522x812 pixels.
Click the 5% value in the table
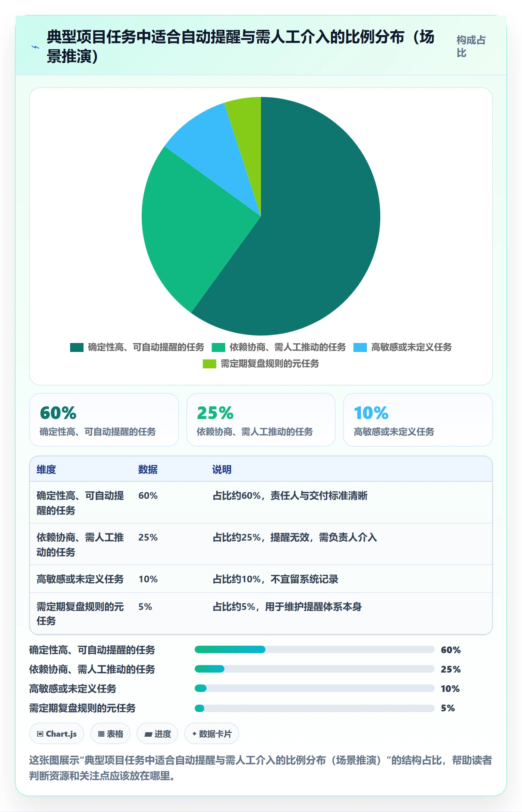(145, 607)
